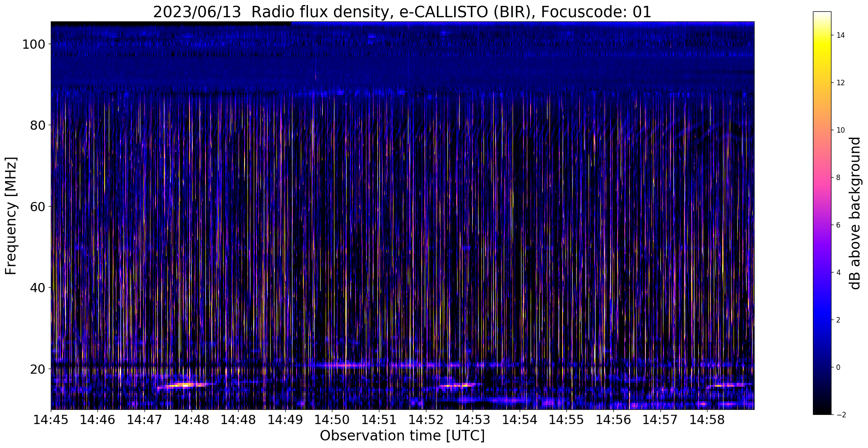The width and height of the screenshot is (868, 448).
Task: Click the 14:47 time tick label
Action: [144, 419]
